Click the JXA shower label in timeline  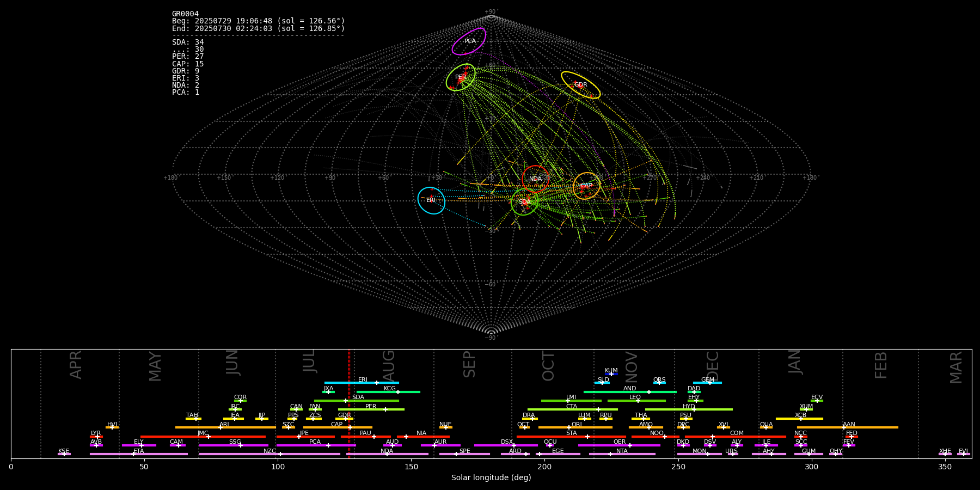click(x=328, y=389)
